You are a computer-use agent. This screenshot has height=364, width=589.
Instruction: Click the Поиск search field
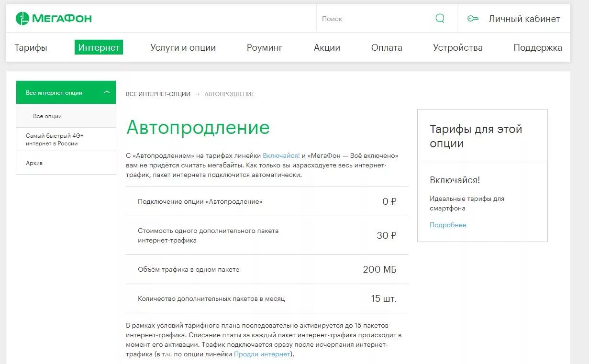[376, 19]
